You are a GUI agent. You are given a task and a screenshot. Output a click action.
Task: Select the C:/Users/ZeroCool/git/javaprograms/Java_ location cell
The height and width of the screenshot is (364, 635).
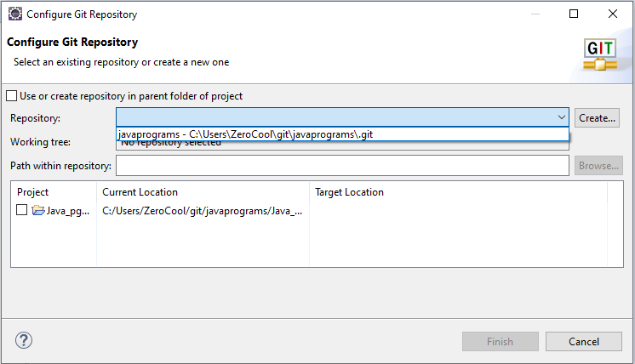202,211
